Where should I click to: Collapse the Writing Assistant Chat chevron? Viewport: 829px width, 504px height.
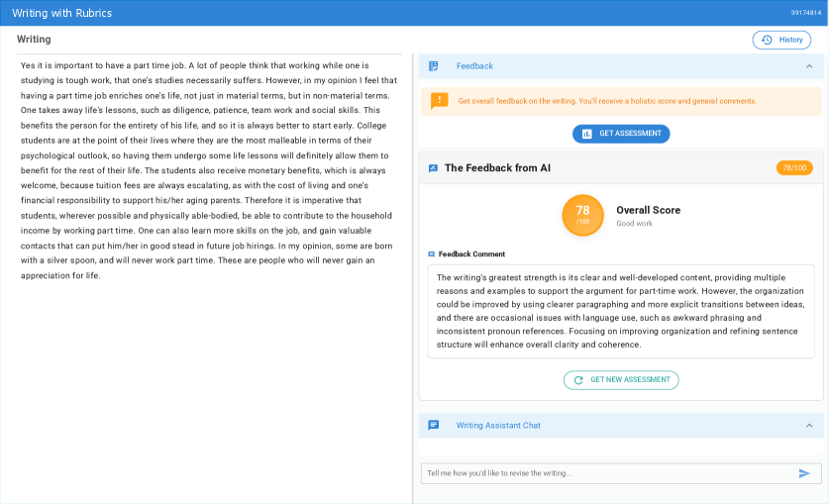tap(809, 426)
